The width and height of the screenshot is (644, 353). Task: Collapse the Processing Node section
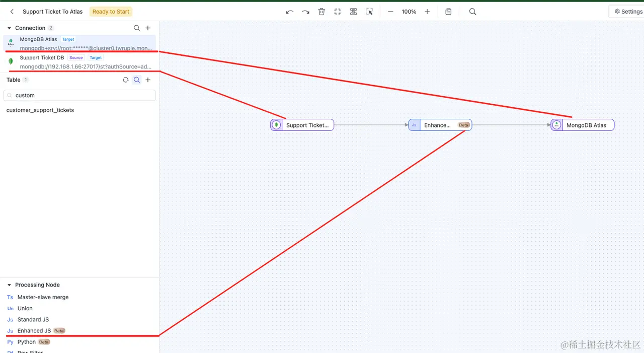pyautogui.click(x=9, y=285)
